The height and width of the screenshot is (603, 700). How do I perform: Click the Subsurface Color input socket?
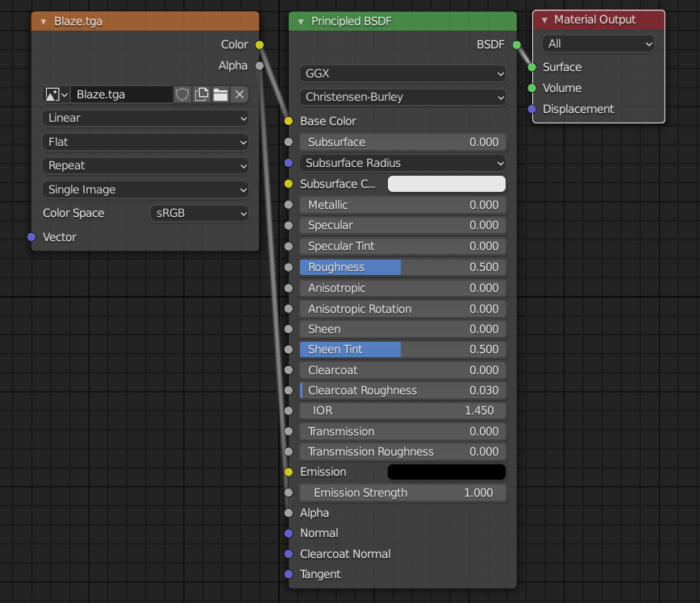coord(289,184)
